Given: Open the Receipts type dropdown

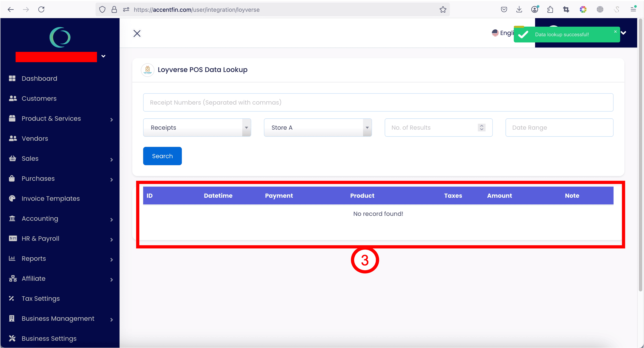Looking at the screenshot, I should pos(197,128).
